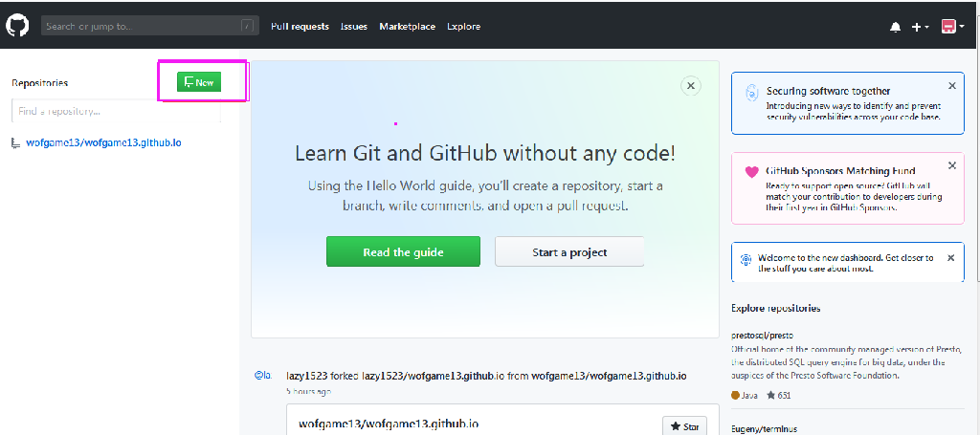Open GitHub Sponsors Matching Fund heading
This screenshot has height=435, width=980.
(840, 170)
